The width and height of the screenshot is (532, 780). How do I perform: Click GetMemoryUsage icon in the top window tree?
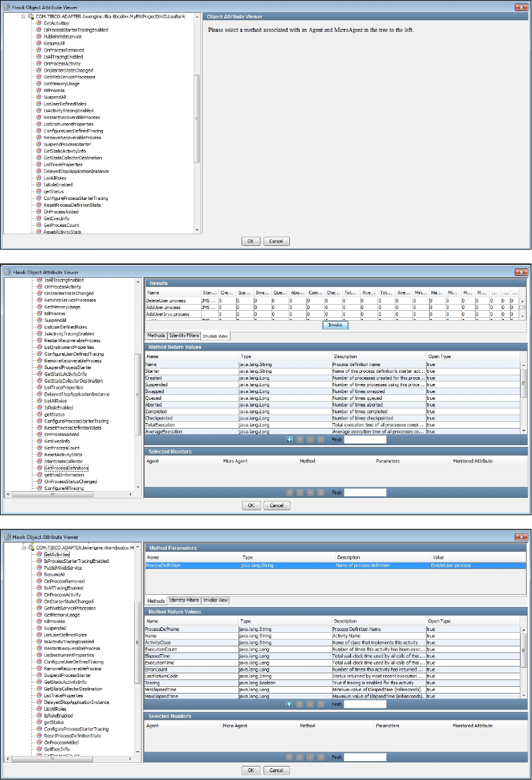pyautogui.click(x=39, y=84)
